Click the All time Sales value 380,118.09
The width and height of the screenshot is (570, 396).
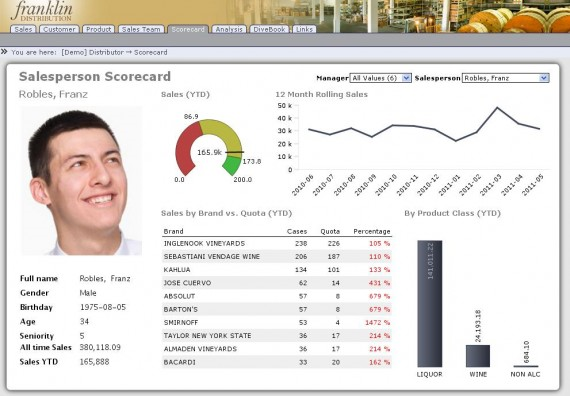pos(100,347)
